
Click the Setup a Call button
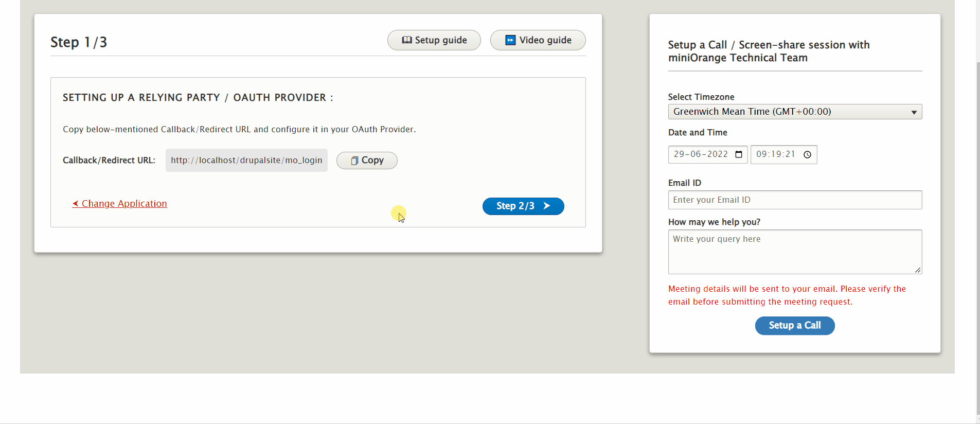794,325
